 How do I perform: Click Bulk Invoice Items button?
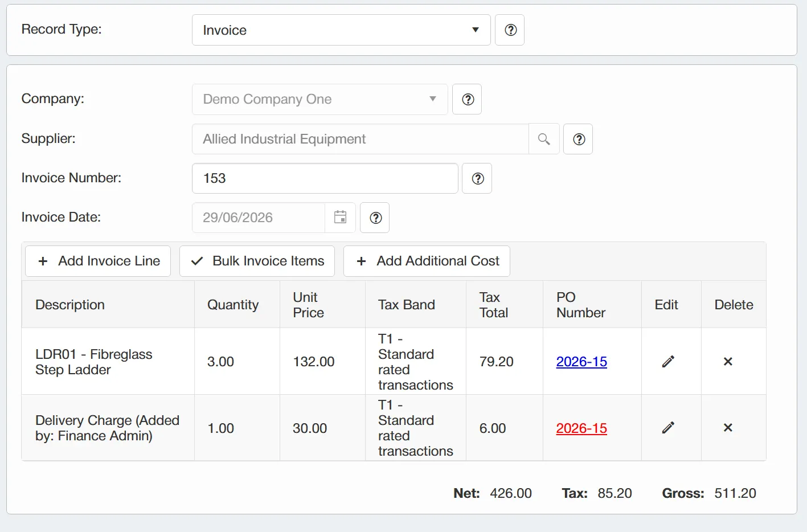(x=257, y=261)
